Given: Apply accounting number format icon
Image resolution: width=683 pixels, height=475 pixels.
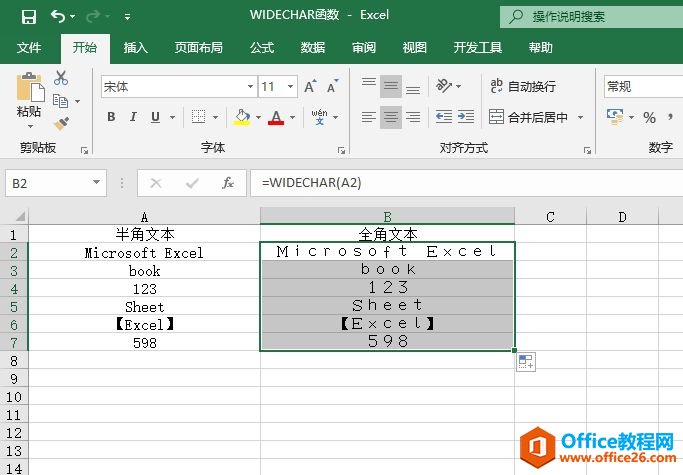Looking at the screenshot, I should click(615, 117).
